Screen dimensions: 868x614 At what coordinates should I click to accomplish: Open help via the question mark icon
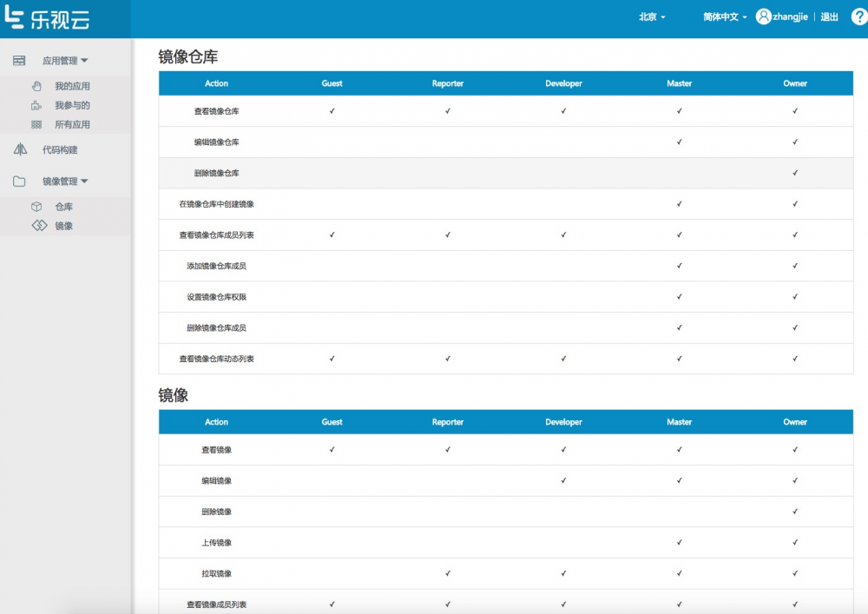(860, 17)
